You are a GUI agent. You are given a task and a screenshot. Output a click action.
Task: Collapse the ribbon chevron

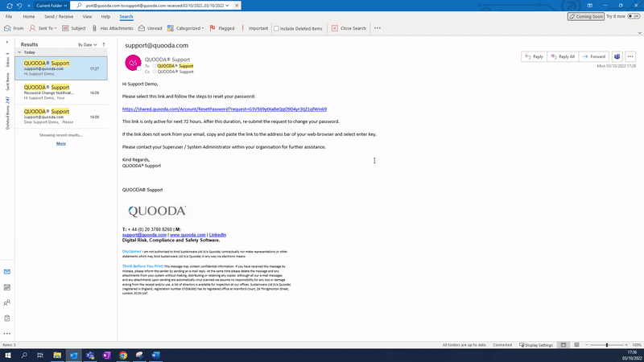point(639,33)
